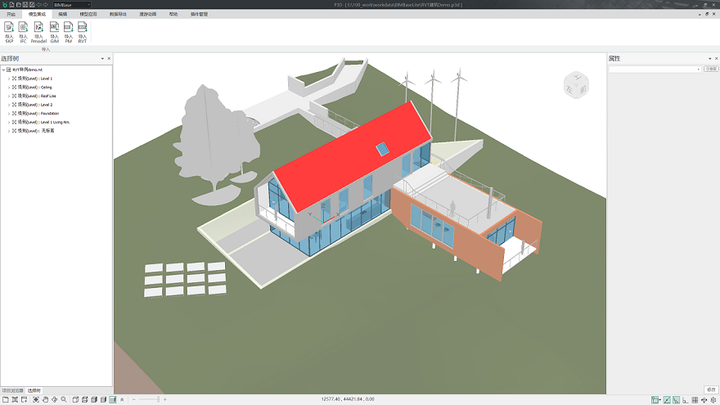Click the button at bottom of properties panel
Screen dimensions: 720x405
tap(711, 389)
